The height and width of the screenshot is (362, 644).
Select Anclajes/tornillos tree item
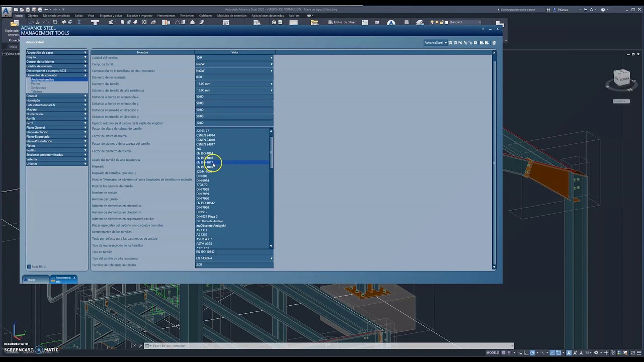pyautogui.click(x=43, y=79)
